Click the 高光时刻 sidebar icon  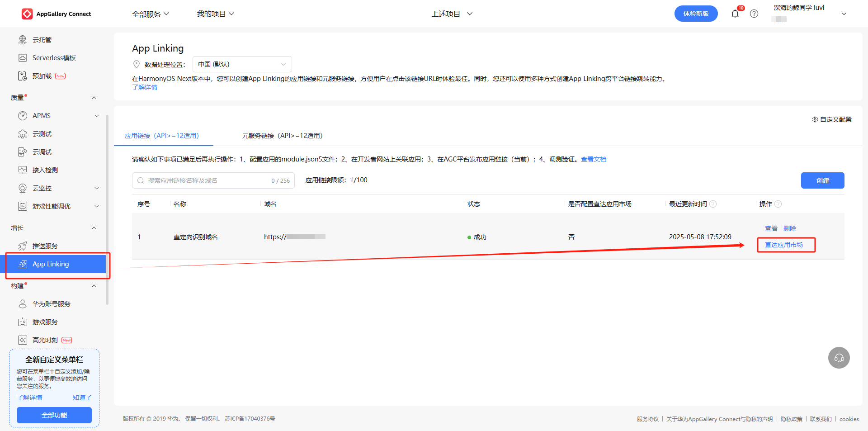[23, 340]
